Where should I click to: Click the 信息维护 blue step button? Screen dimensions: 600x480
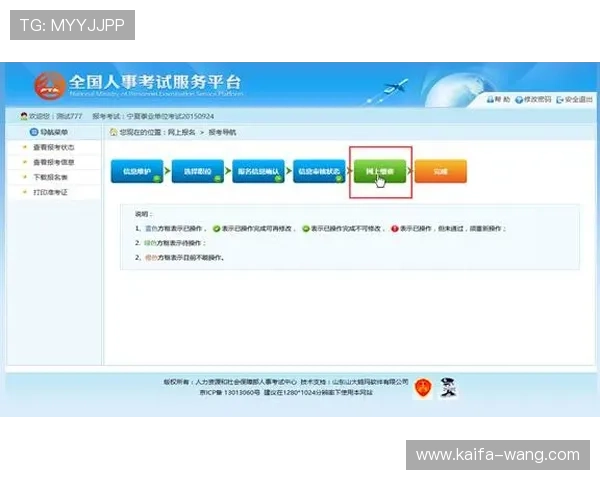click(x=137, y=171)
